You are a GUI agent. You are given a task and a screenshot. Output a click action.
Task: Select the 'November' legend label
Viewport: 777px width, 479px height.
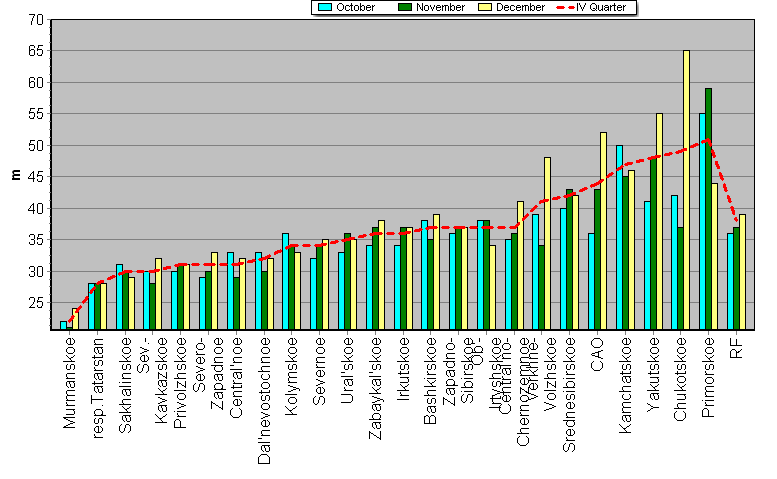[x=440, y=7]
